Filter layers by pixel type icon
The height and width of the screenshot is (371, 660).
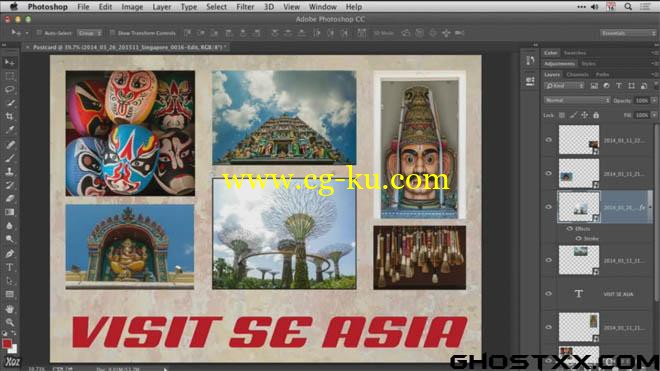(594, 86)
